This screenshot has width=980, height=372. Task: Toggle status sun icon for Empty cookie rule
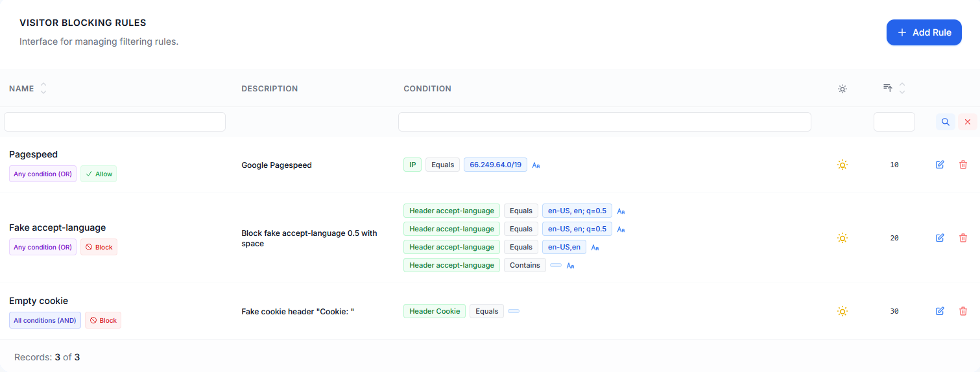pos(842,311)
